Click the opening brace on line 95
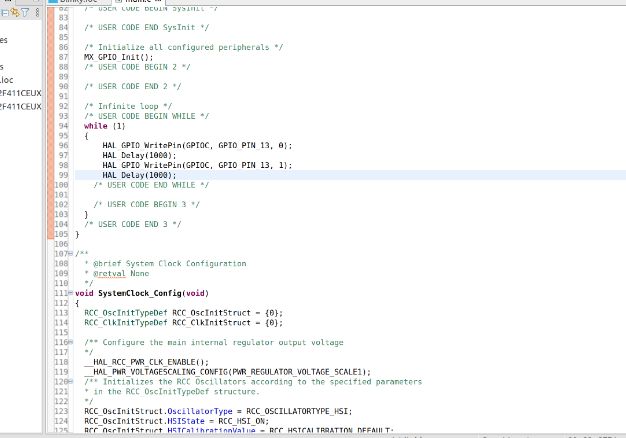 (86, 136)
